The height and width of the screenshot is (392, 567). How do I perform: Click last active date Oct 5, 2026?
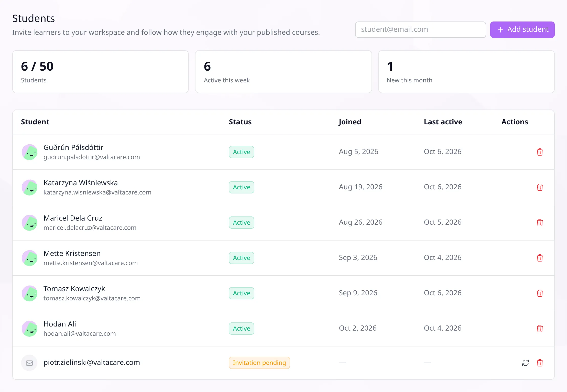442,222
